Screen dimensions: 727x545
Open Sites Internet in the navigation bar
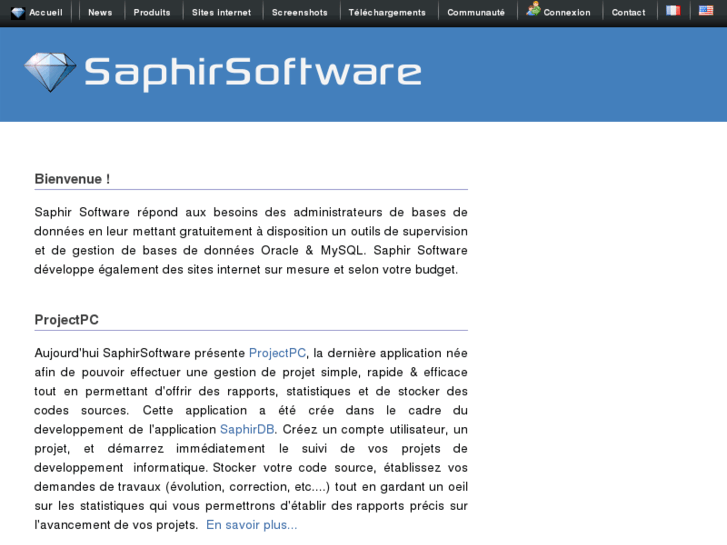(221, 13)
